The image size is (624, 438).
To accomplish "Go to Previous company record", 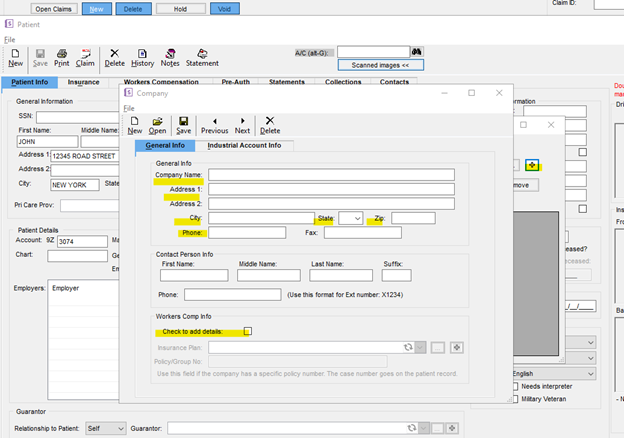I will (x=214, y=124).
